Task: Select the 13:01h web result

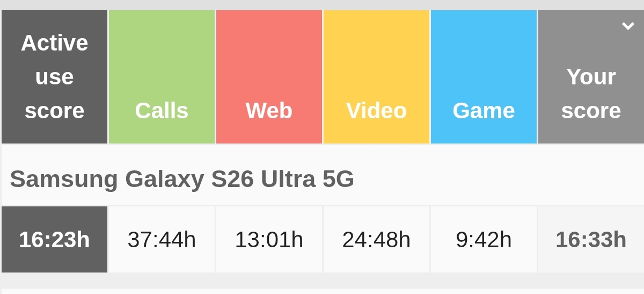Action: (269, 240)
